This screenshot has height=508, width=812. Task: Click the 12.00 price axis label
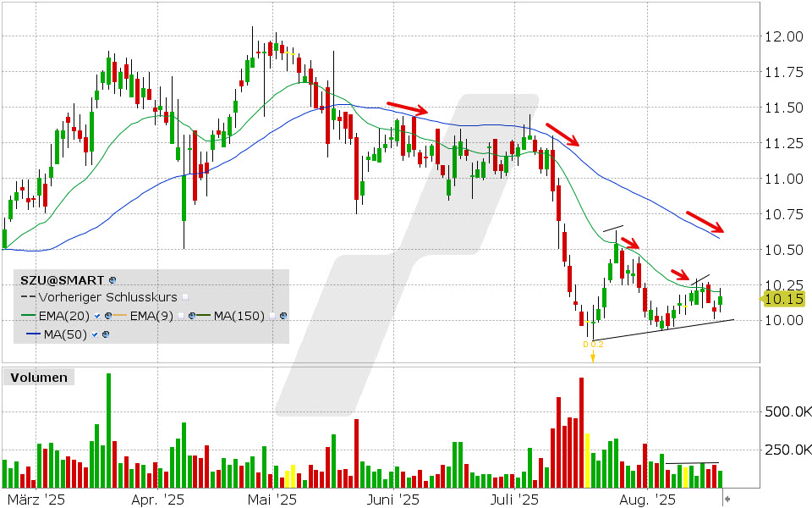click(784, 36)
